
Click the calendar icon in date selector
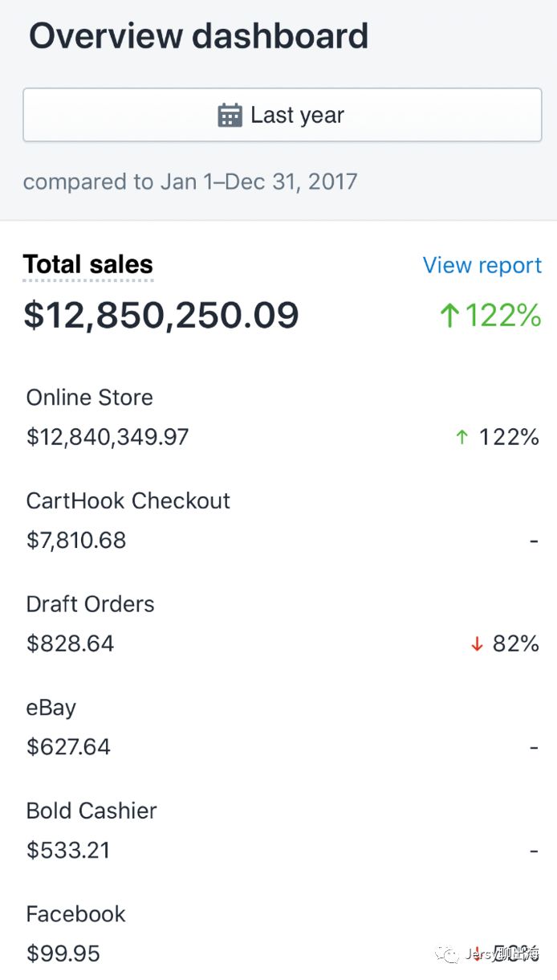click(230, 116)
